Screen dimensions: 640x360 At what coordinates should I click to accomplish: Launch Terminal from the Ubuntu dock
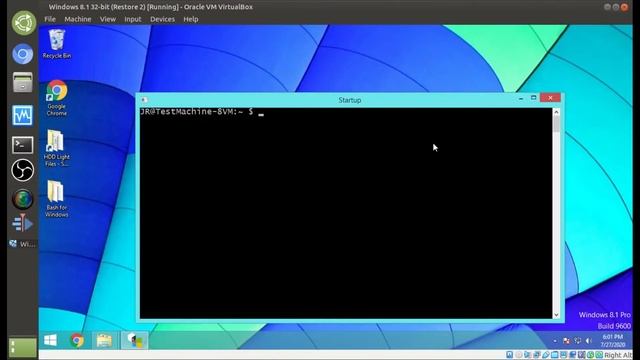click(x=22, y=144)
